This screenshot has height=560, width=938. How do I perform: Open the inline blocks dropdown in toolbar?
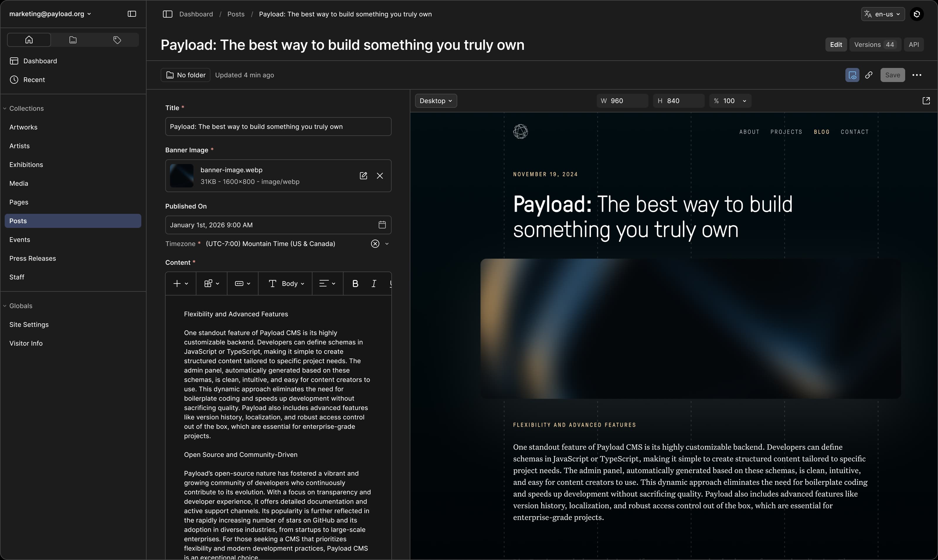242,284
